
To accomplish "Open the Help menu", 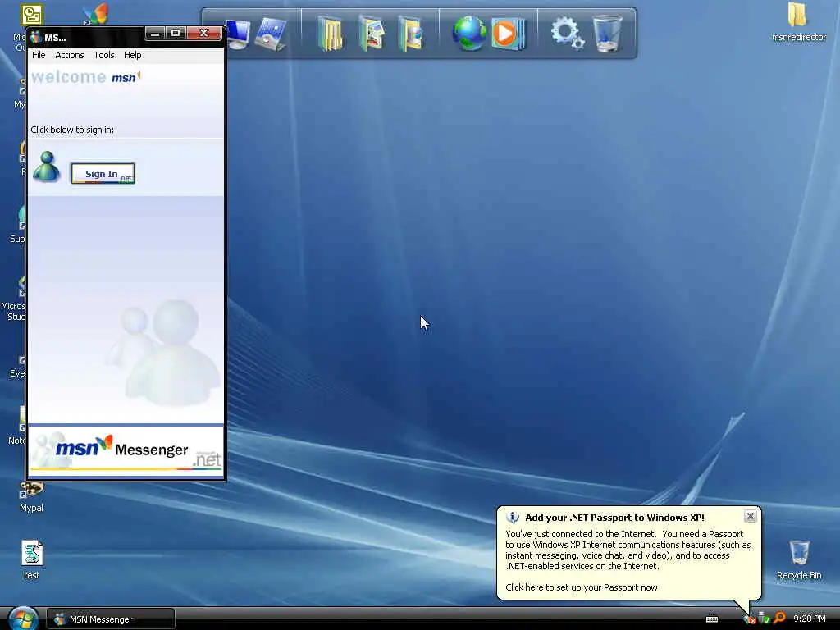I will tap(132, 55).
